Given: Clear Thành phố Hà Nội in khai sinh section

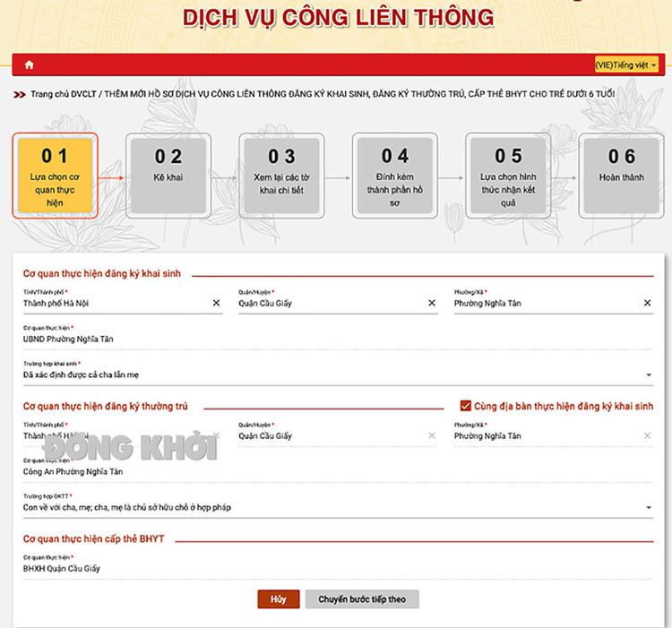Looking at the screenshot, I should coord(217,303).
